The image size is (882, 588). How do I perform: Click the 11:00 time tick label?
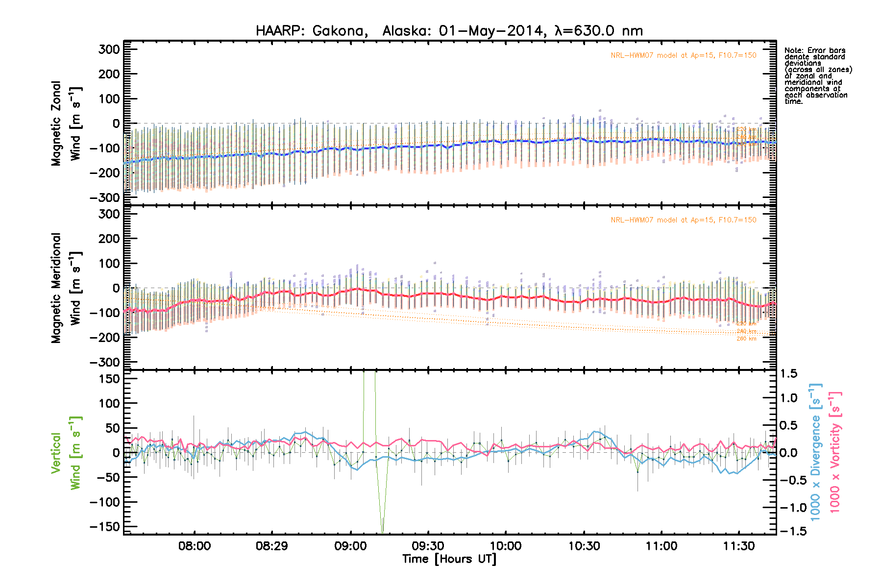661,546
